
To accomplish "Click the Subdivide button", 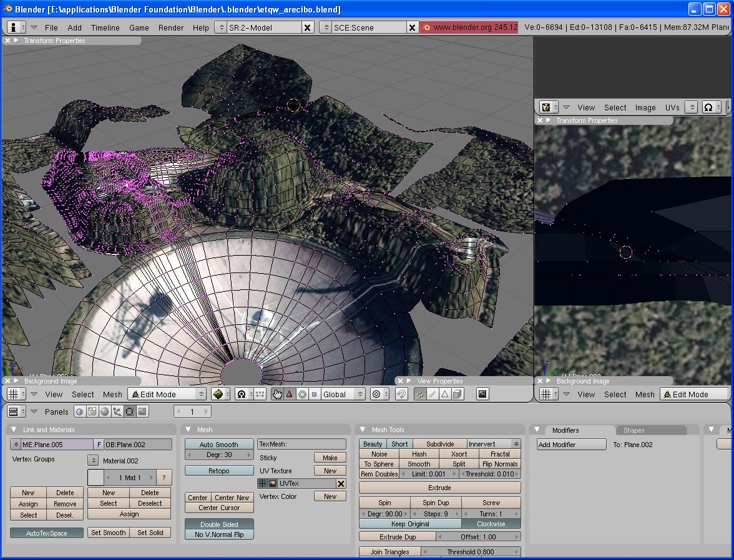I will (440, 444).
